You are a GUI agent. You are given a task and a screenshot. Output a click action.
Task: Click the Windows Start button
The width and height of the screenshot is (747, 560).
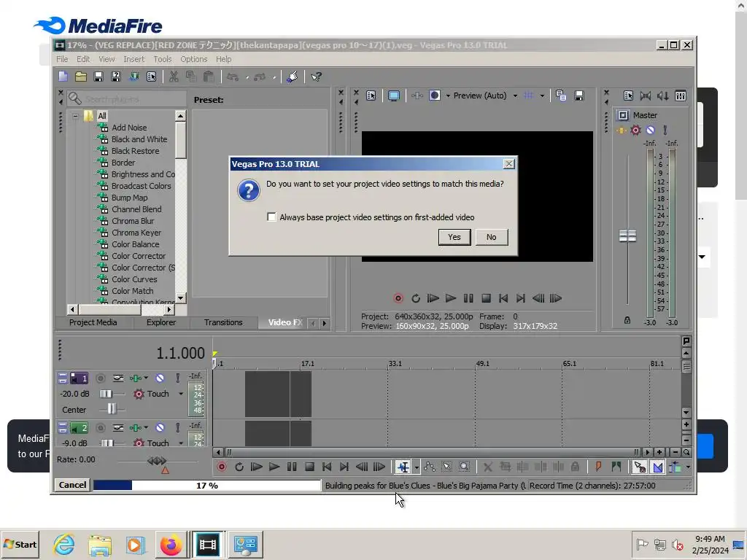click(x=20, y=544)
